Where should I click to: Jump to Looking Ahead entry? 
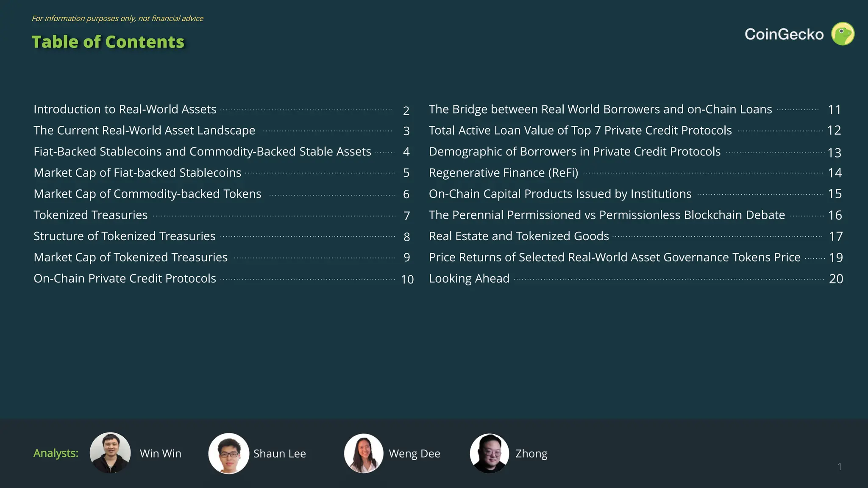pos(469,279)
